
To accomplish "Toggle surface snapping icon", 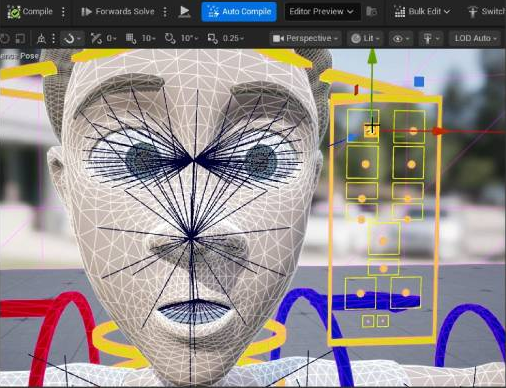I will pos(96,38).
